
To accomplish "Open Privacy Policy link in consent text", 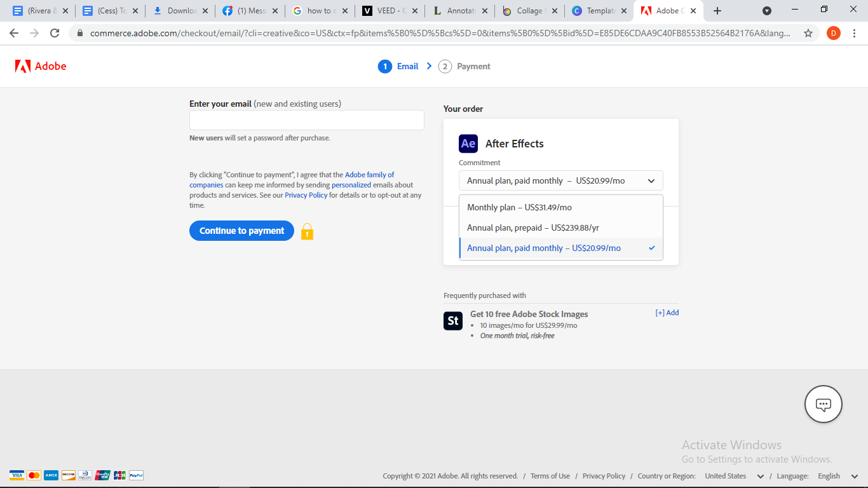I will [x=306, y=195].
